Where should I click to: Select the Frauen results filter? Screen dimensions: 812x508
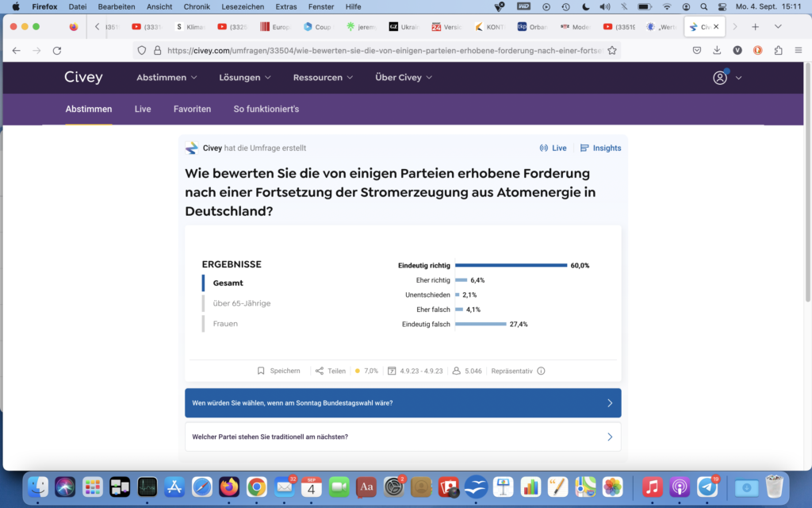coord(225,324)
